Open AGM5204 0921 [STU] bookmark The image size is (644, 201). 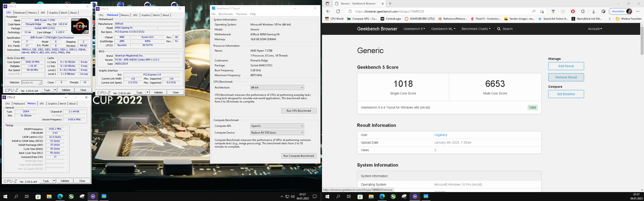419,19
